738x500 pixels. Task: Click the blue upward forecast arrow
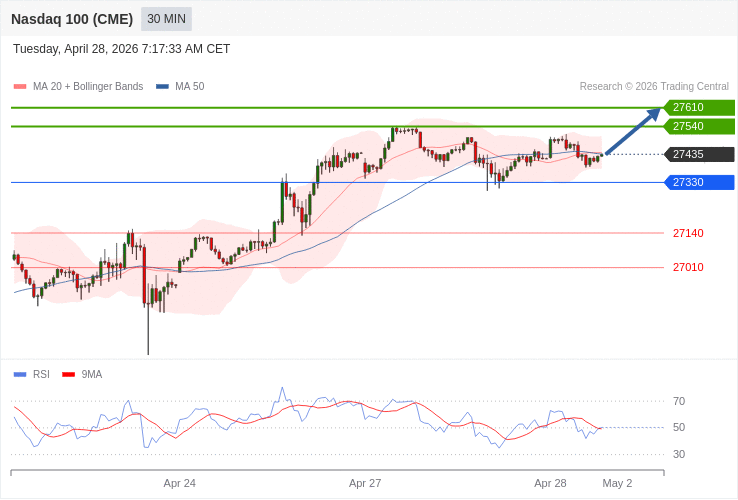point(633,131)
